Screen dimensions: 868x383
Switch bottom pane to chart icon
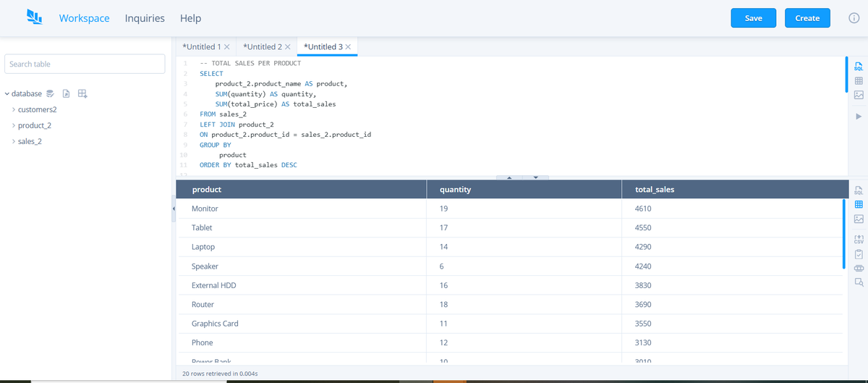click(859, 219)
